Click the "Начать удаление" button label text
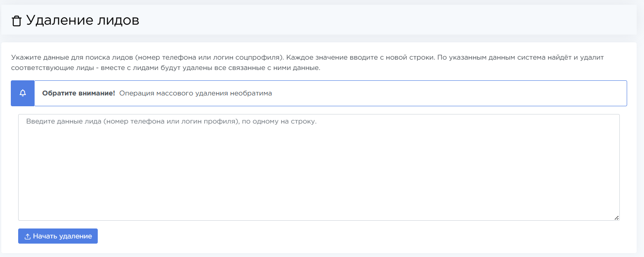 tap(62, 236)
